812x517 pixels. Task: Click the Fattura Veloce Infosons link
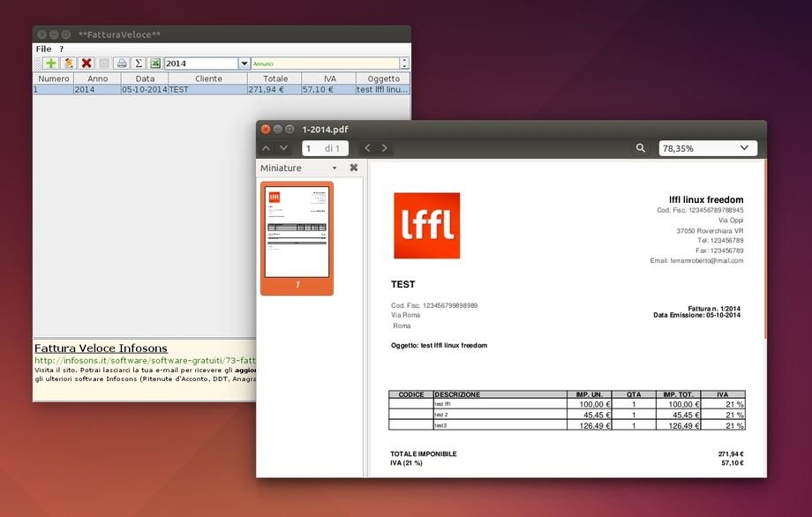coord(101,348)
